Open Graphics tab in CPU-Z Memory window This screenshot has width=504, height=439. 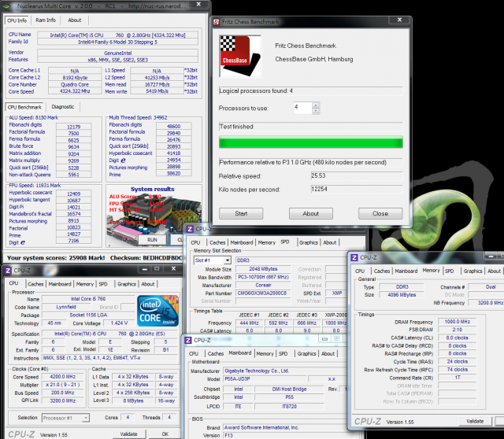click(x=472, y=271)
